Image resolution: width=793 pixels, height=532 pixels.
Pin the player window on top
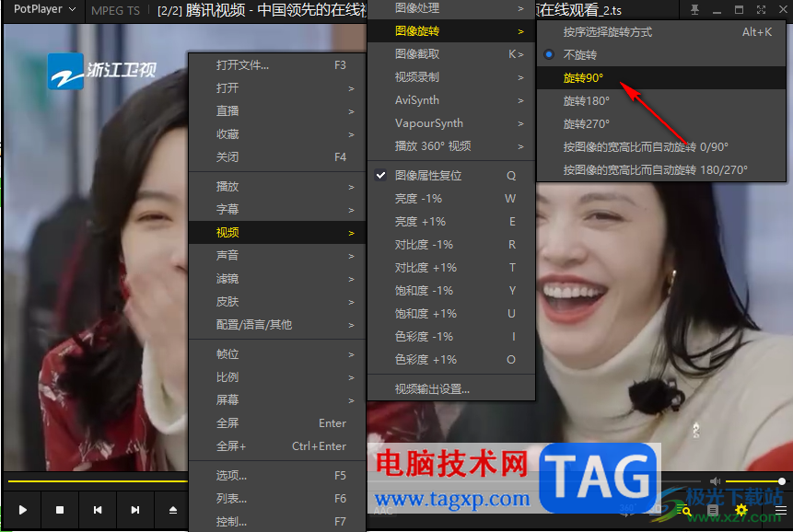click(x=694, y=9)
